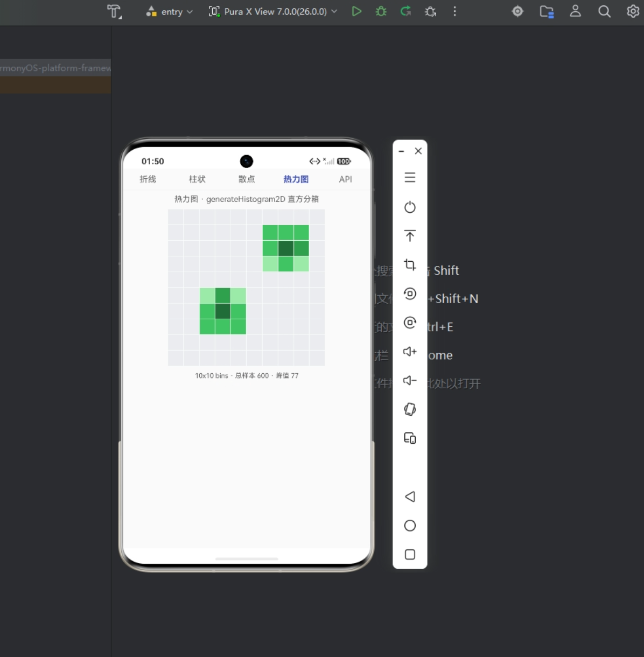
Task: Close the emulator control panel
Action: click(x=418, y=151)
